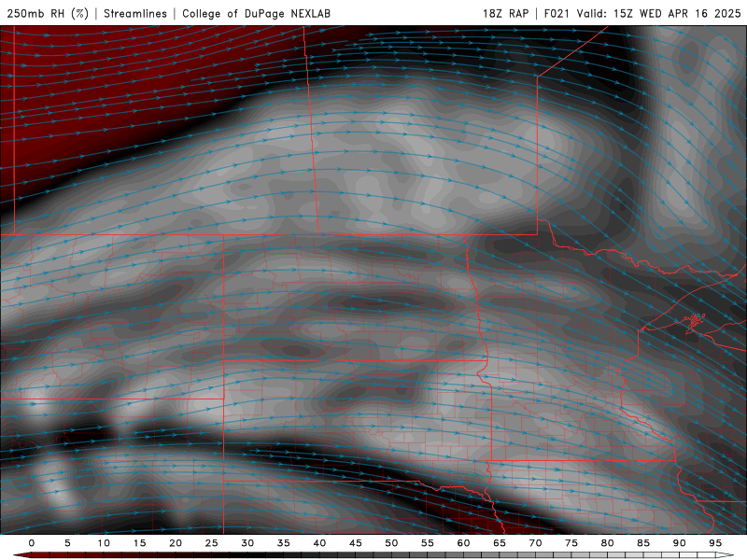
Task: Click the "25" value on the color scale
Action: (x=212, y=543)
